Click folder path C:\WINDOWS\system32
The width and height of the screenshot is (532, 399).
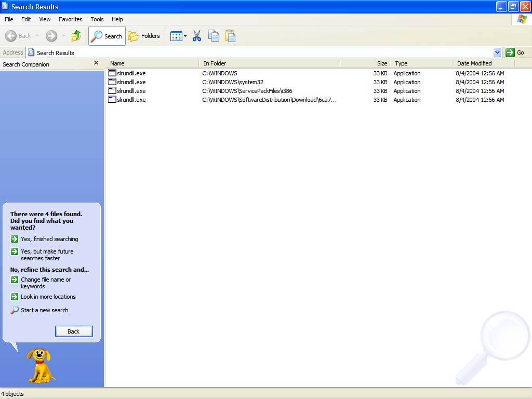[x=233, y=82]
